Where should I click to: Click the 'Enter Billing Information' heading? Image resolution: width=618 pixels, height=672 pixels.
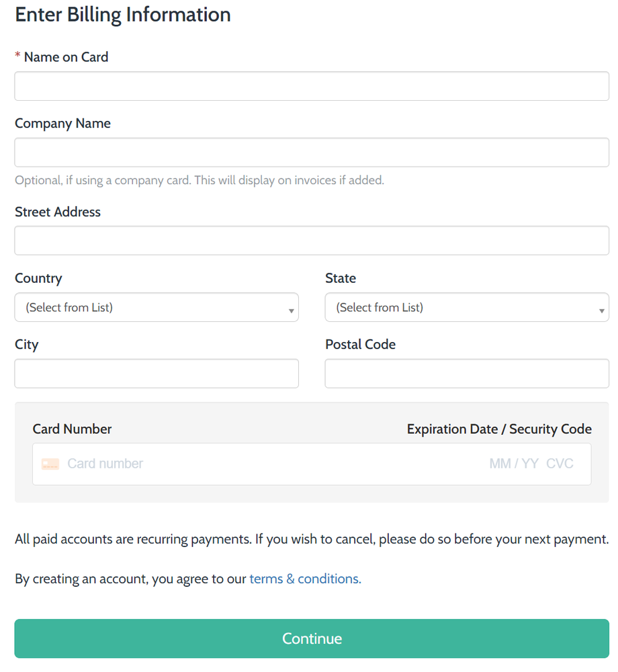click(123, 15)
